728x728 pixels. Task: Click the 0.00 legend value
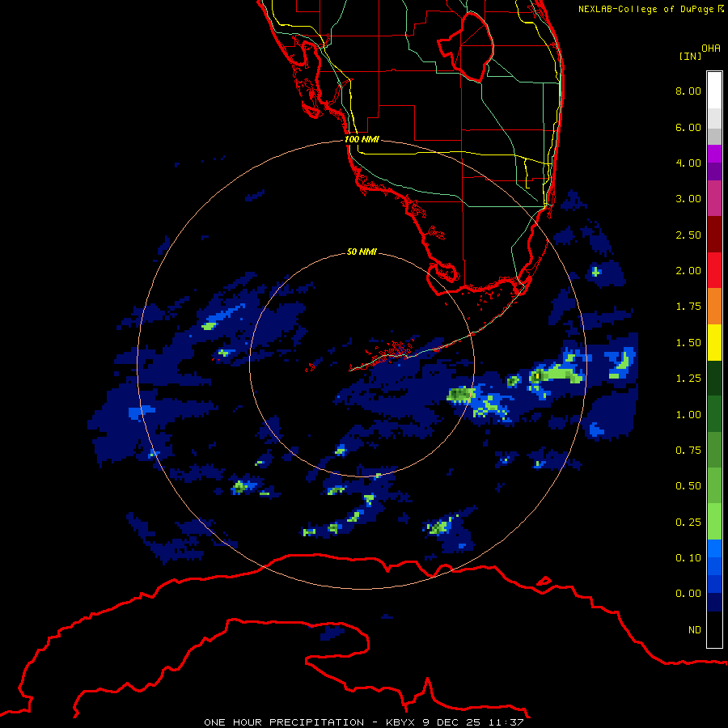point(688,594)
